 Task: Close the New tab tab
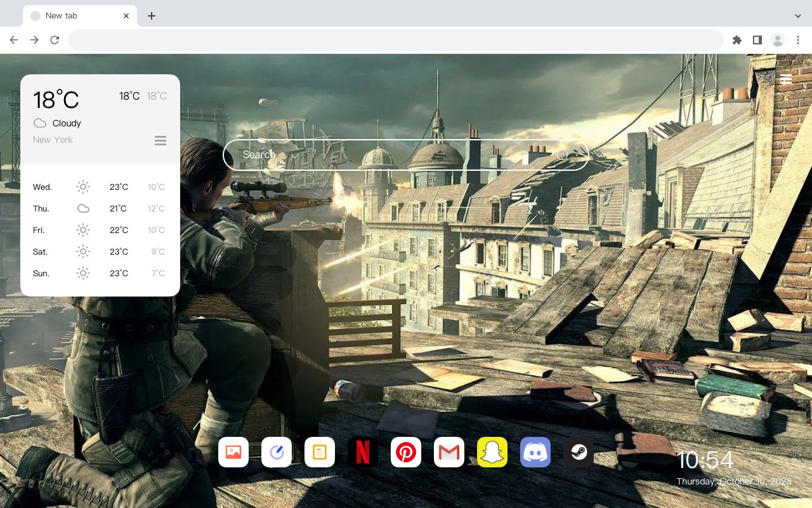pyautogui.click(x=126, y=16)
